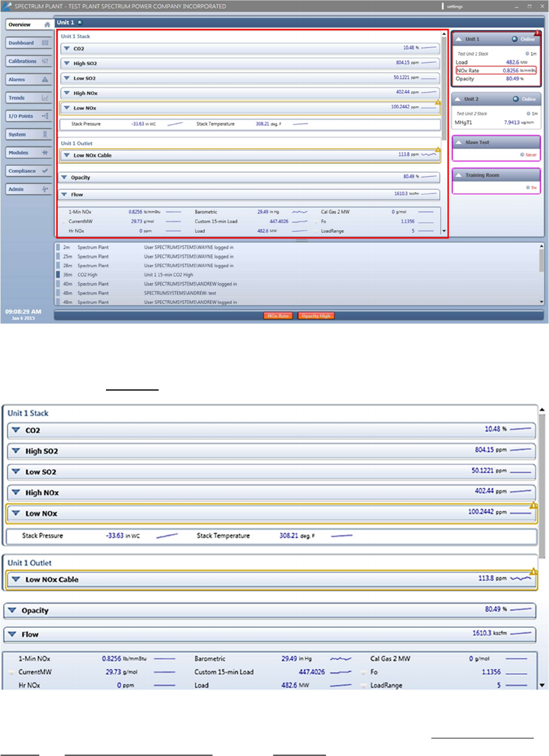Click the Modules sidebar icon

click(x=45, y=152)
